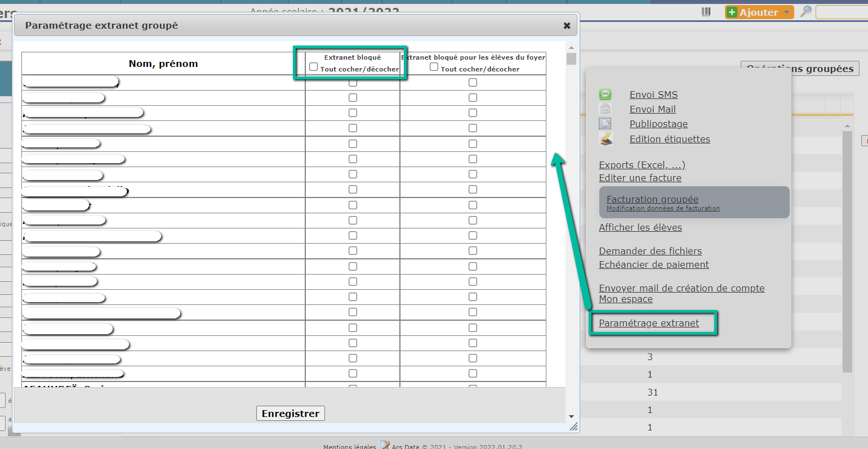
Task: Open the Envoi Mail link
Action: (653, 109)
